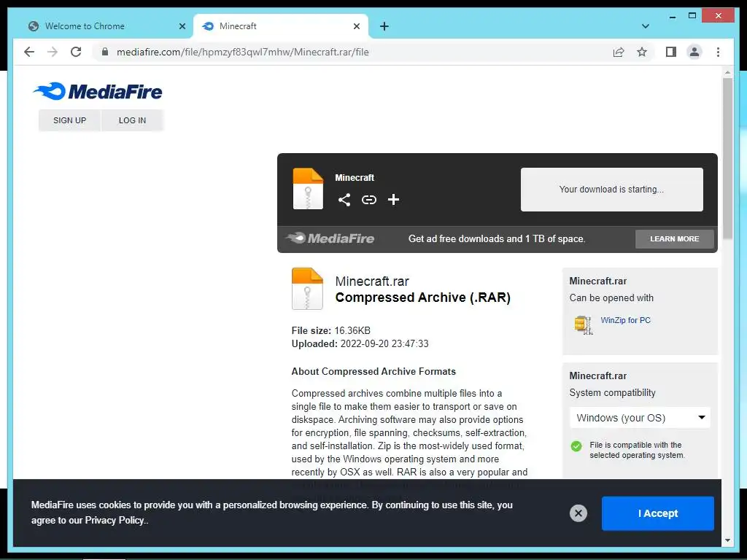This screenshot has width=747, height=560.
Task: Click the Minecraft.rar file icon below panel
Action: [x=307, y=289]
